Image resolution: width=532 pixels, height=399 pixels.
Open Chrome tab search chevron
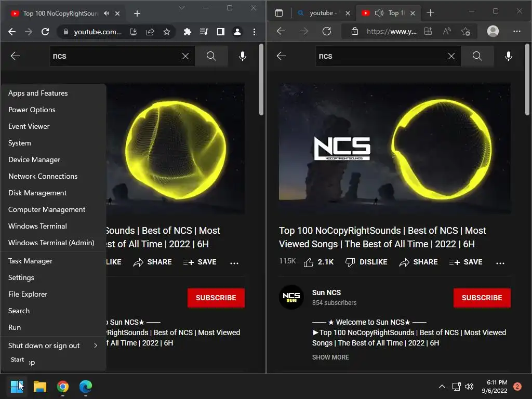pos(182,8)
